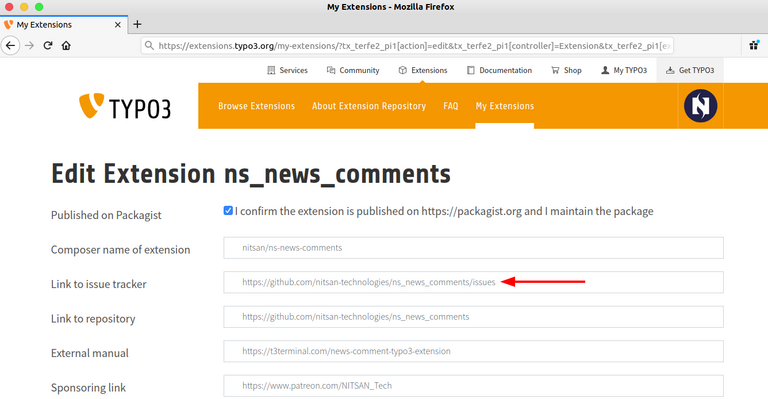
Task: Click the gift icon in browser toolbar
Action: (754, 46)
